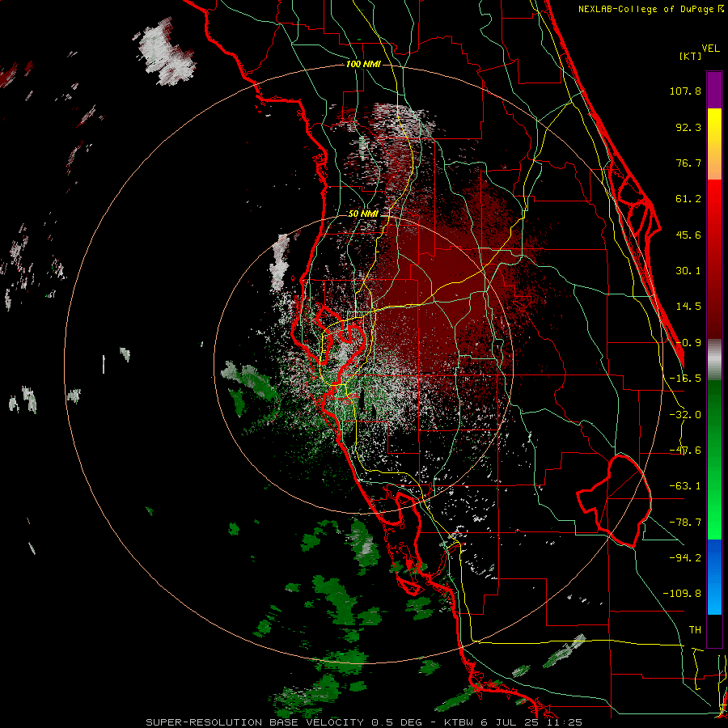The height and width of the screenshot is (728, 728).
Task: Select the 92.3 velocity scale label
Action: tap(688, 127)
